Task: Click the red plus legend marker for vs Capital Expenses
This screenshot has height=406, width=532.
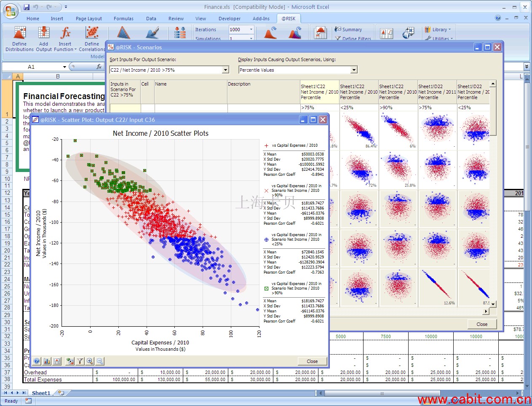Action: [266, 146]
